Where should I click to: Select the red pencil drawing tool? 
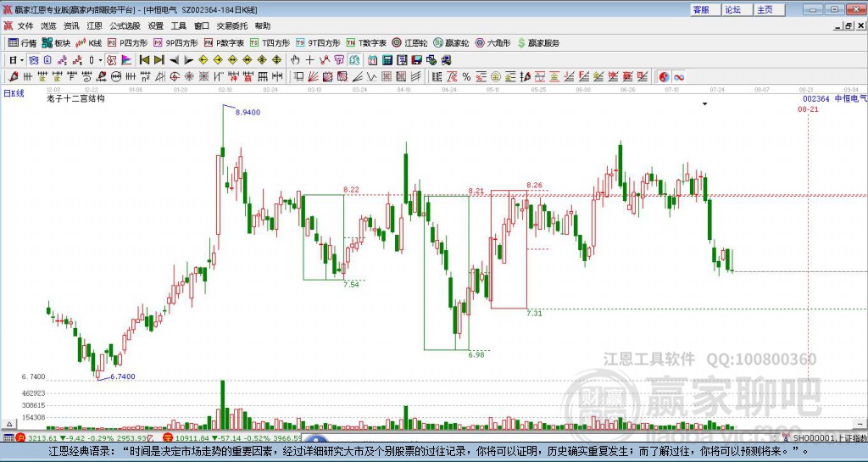tap(14, 77)
